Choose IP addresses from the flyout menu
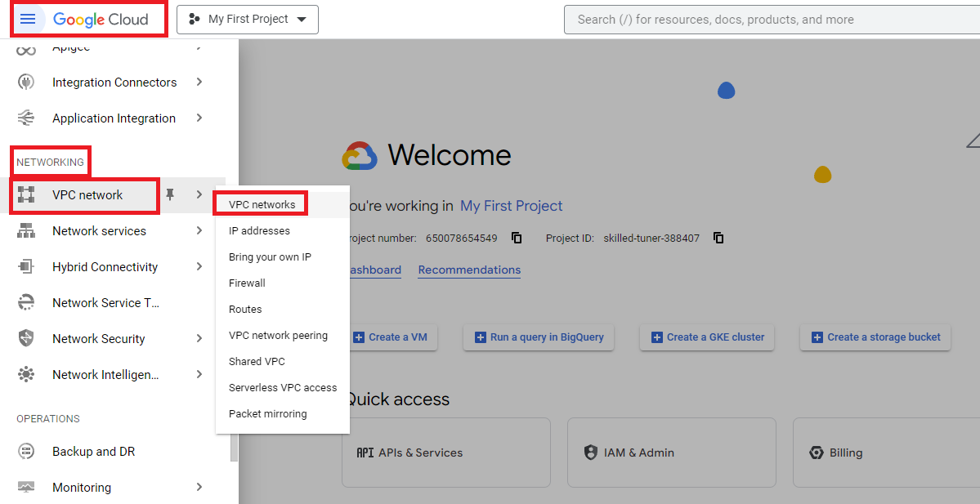The image size is (980, 504). click(x=259, y=230)
